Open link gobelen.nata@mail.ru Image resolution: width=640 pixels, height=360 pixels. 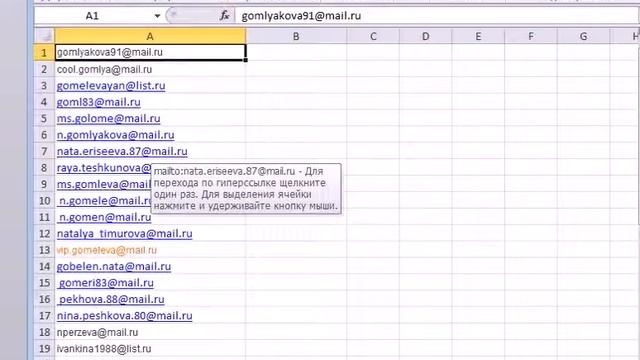114,266
